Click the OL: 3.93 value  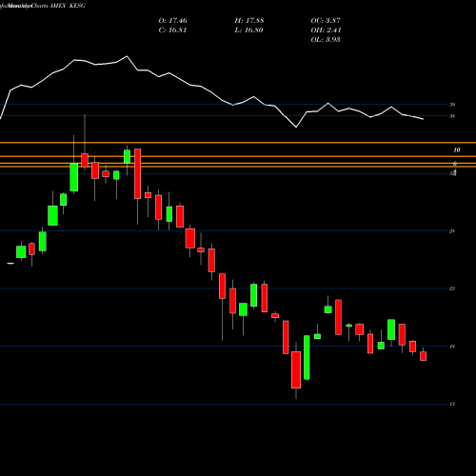[x=326, y=40]
